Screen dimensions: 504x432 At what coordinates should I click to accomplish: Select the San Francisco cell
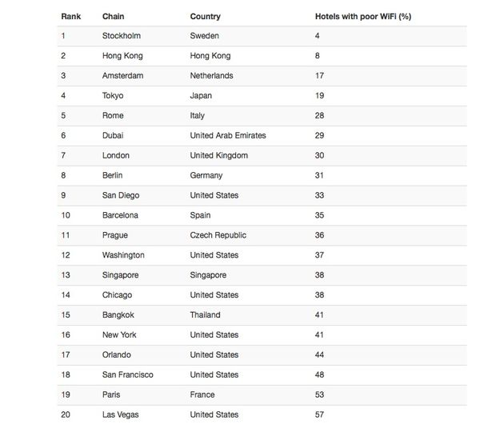pos(128,374)
